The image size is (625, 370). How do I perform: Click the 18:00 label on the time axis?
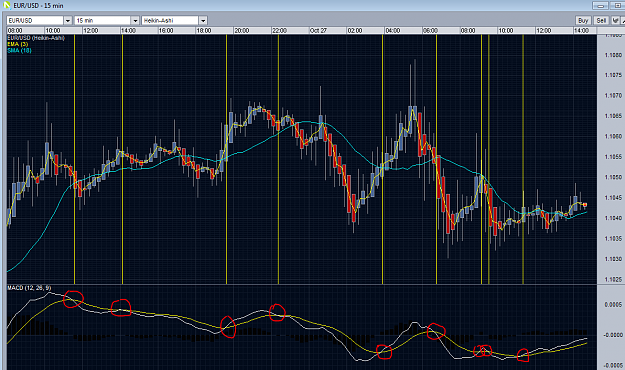(204, 30)
